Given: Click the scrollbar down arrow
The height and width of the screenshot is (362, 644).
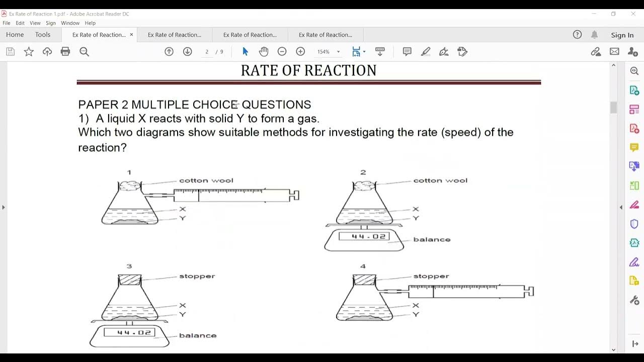Looking at the screenshot, I should coord(613,349).
